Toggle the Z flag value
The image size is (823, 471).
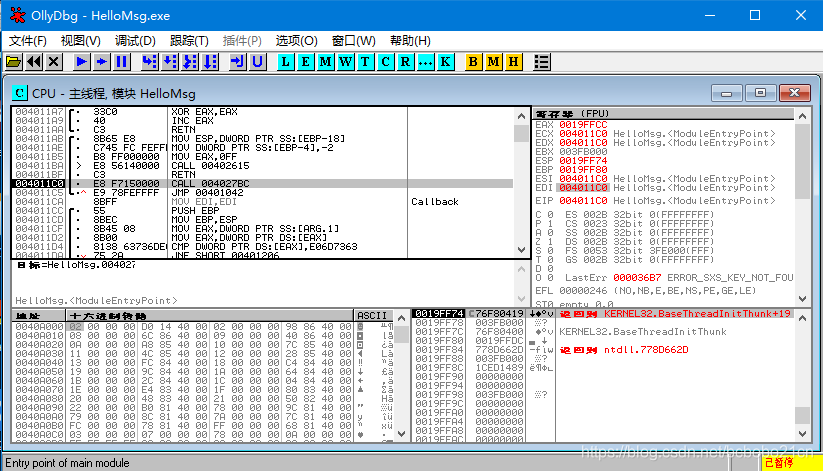click(550, 242)
